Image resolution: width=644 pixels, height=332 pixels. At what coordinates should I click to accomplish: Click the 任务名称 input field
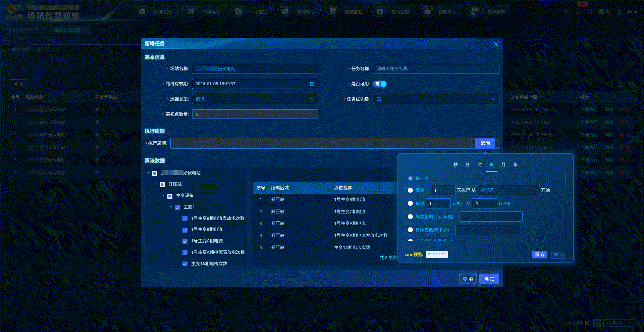(436, 69)
